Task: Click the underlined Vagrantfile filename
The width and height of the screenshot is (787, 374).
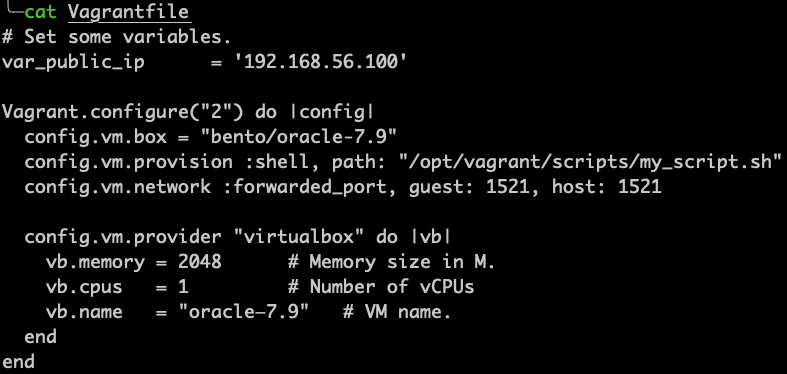Action: [x=128, y=12]
